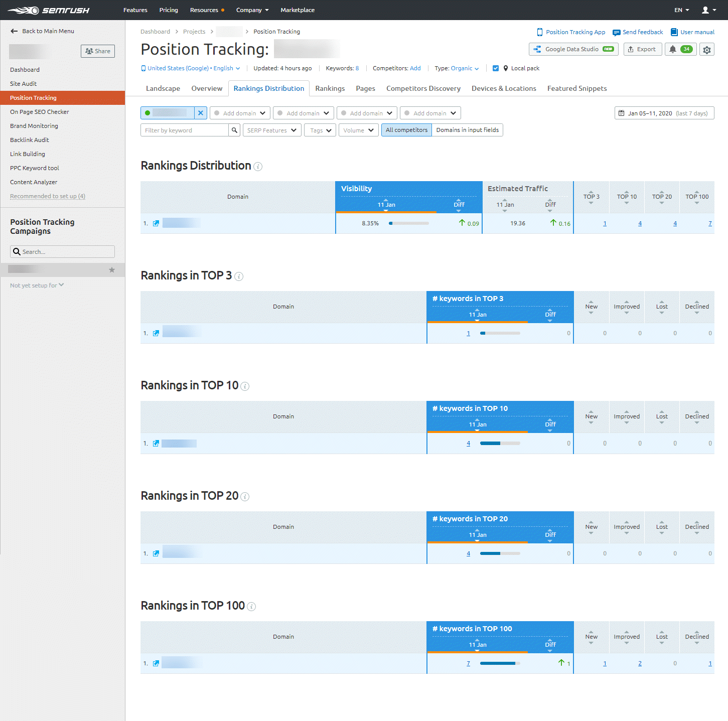Click Add next to Competitors
Screen dimensions: 728x721
(415, 68)
